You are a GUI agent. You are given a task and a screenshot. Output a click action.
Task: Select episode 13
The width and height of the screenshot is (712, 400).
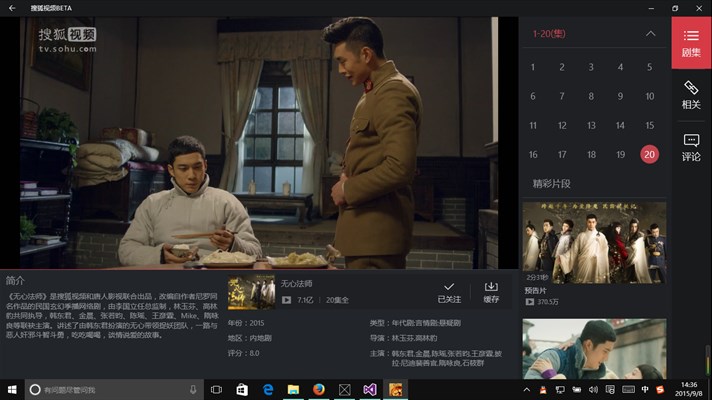tap(591, 125)
